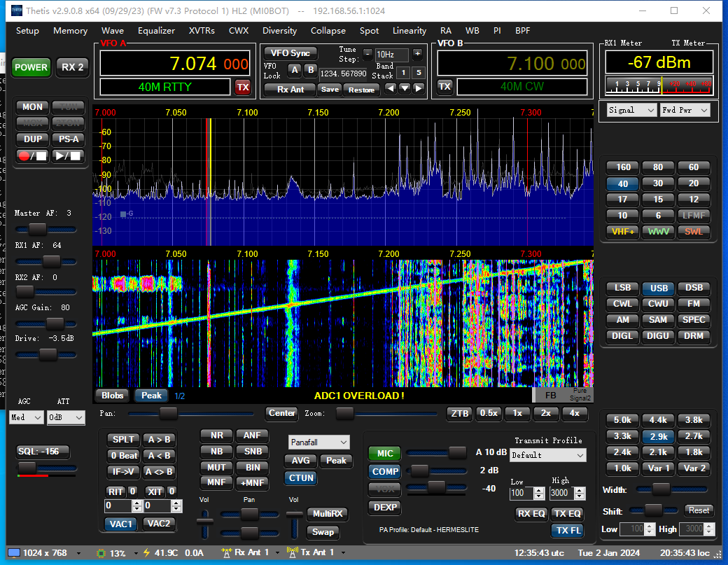
Task: Toggle the CTUN button off
Action: pyautogui.click(x=301, y=478)
